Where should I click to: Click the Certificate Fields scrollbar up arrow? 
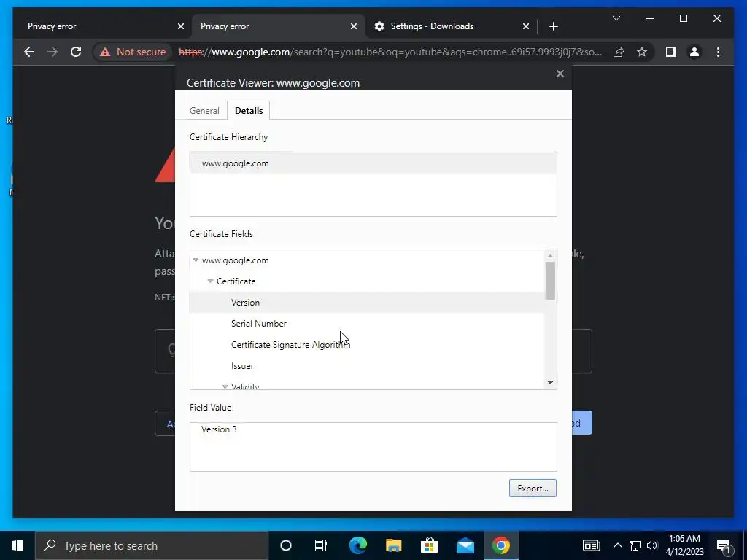click(550, 256)
